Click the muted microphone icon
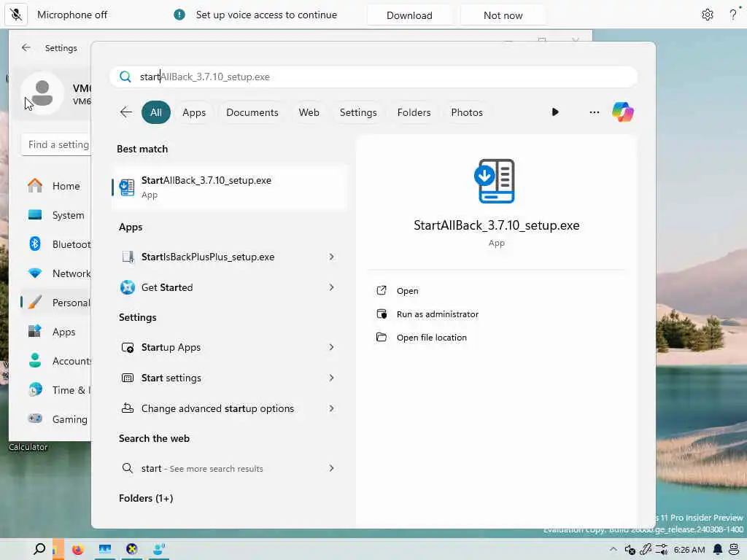This screenshot has width=747, height=560. point(16,15)
